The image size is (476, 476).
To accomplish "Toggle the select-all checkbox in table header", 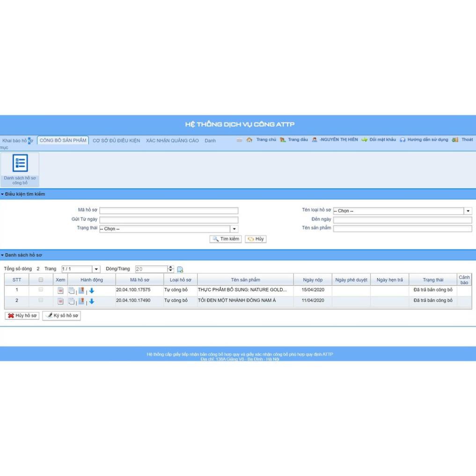I will pos(41,280).
